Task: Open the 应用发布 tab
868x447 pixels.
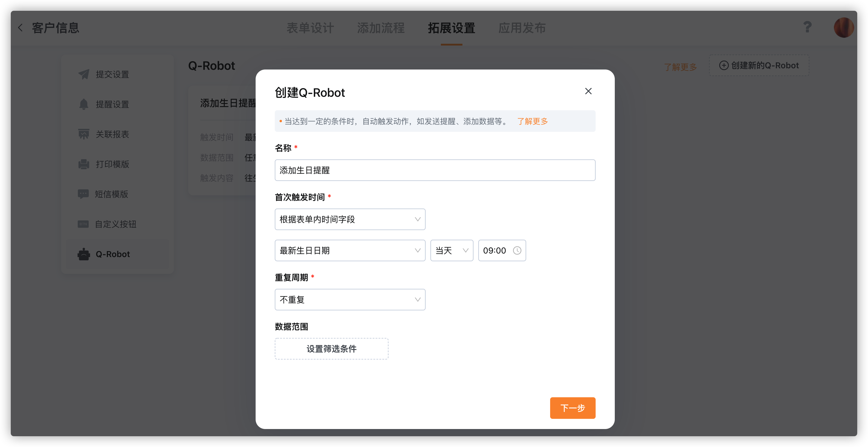Action: [522, 28]
